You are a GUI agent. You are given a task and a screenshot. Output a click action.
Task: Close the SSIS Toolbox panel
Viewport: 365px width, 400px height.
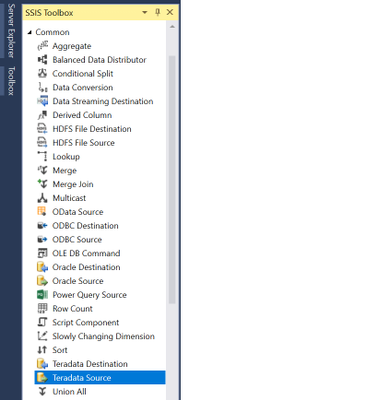(170, 12)
